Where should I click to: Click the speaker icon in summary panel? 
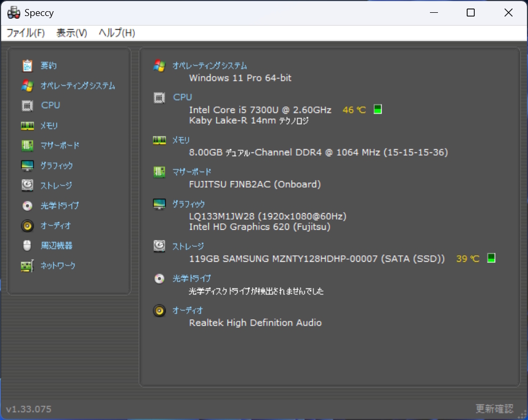[159, 311]
